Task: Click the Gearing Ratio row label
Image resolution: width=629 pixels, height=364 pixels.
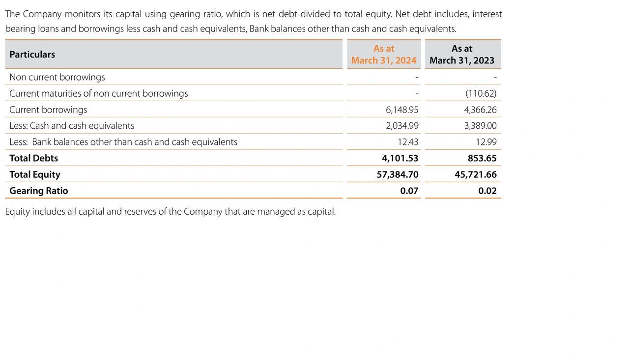Action: click(x=39, y=191)
